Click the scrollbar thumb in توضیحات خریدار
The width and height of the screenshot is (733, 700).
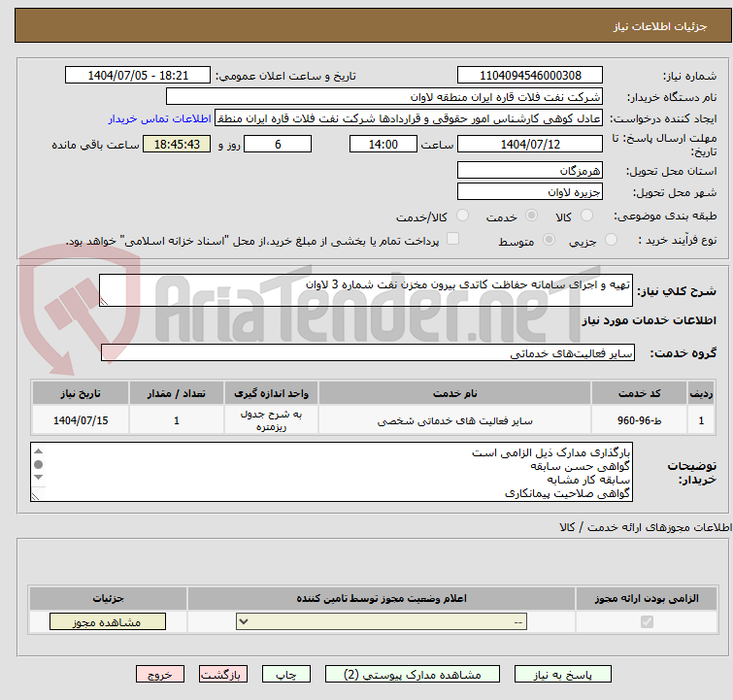[x=38, y=464]
